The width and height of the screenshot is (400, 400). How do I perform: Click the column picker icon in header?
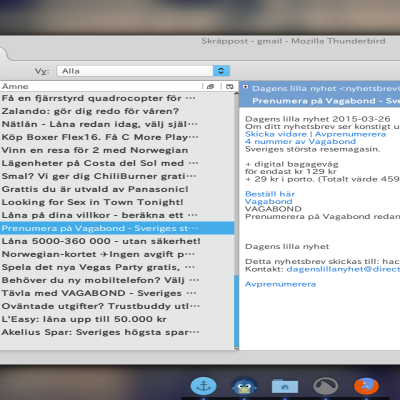pos(230,87)
